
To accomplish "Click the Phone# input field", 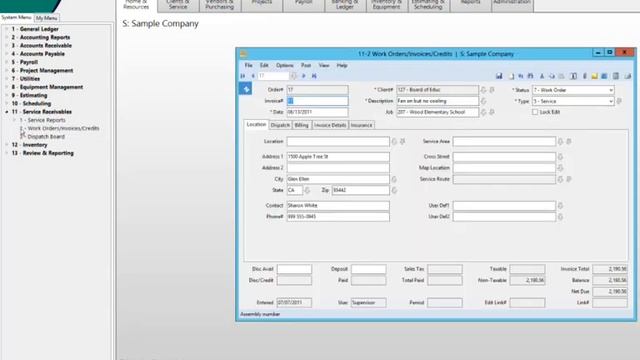I will click(338, 217).
